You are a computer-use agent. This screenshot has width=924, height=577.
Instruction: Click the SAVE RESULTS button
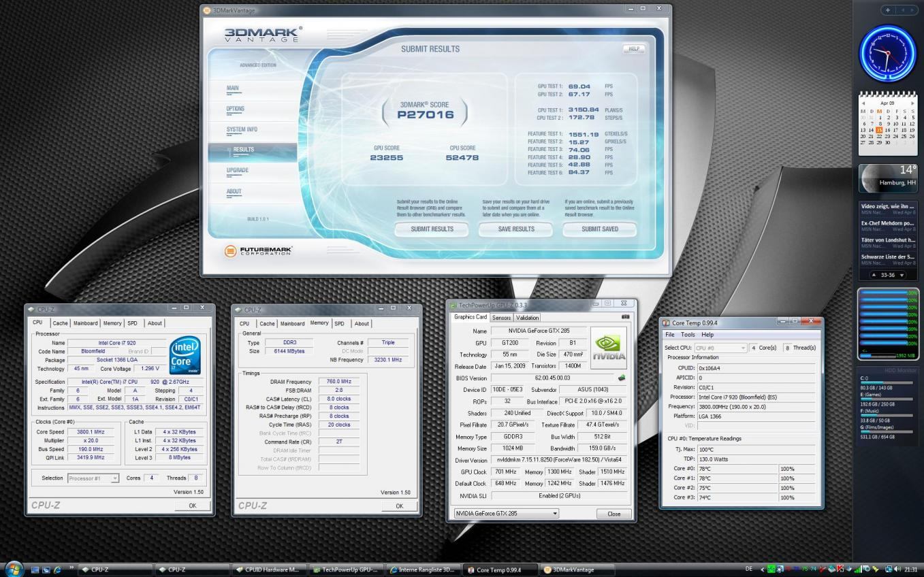point(516,229)
